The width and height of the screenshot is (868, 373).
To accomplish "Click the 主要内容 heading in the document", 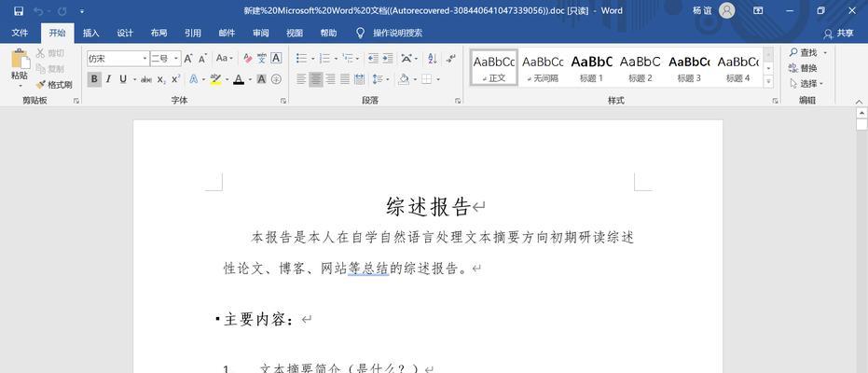I will coord(258,319).
